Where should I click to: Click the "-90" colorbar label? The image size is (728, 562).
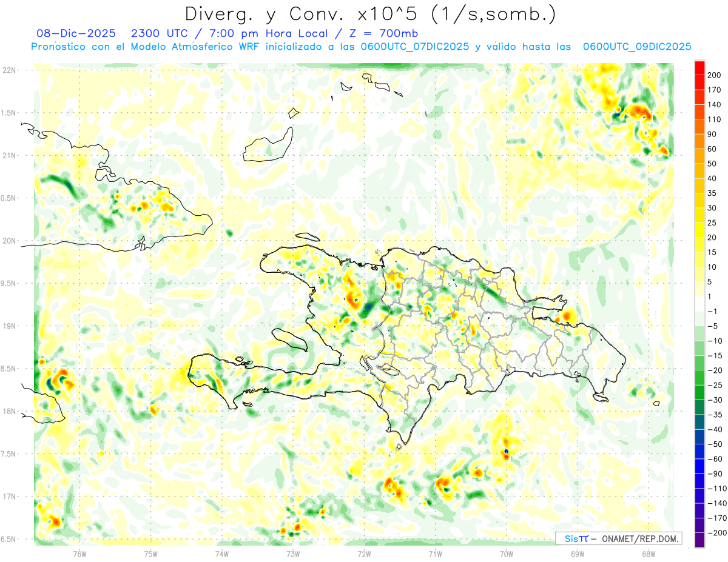click(716, 473)
